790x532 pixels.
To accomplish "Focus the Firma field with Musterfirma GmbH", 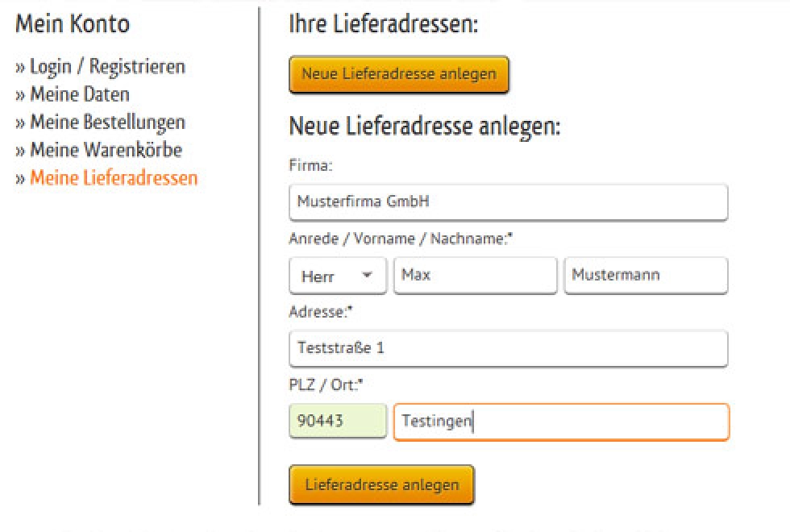I will point(508,202).
